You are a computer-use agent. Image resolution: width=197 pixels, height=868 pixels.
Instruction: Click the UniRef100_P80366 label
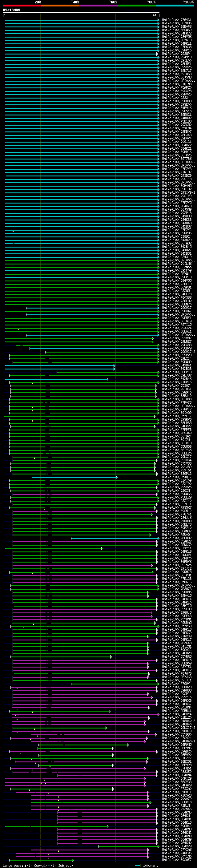point(176,297)
